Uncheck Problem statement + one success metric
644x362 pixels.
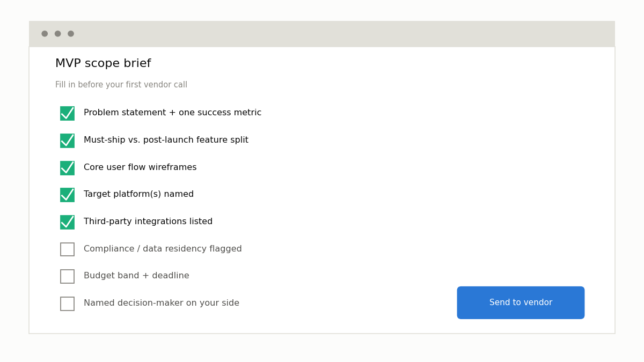[x=67, y=113]
